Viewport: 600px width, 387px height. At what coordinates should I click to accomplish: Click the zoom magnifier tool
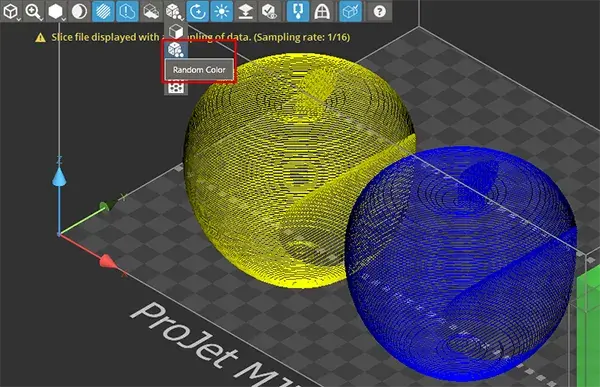pyautogui.click(x=34, y=11)
